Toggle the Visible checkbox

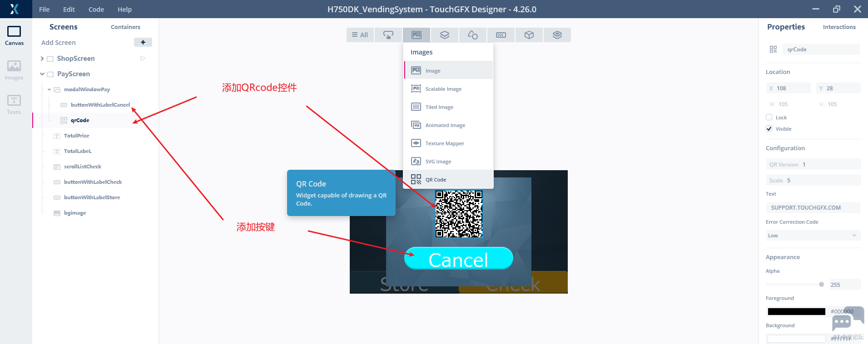tap(769, 128)
